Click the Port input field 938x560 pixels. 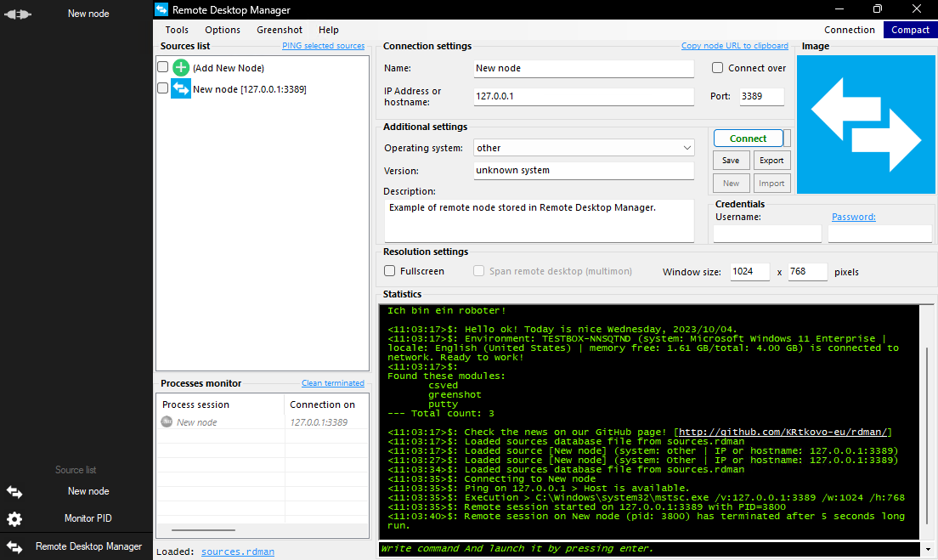click(761, 96)
